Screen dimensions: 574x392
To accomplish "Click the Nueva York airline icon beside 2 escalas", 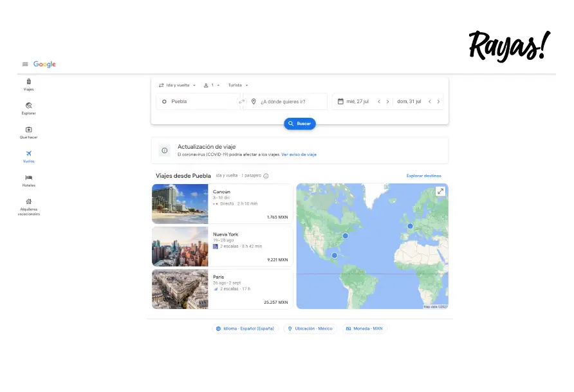I will (215, 247).
